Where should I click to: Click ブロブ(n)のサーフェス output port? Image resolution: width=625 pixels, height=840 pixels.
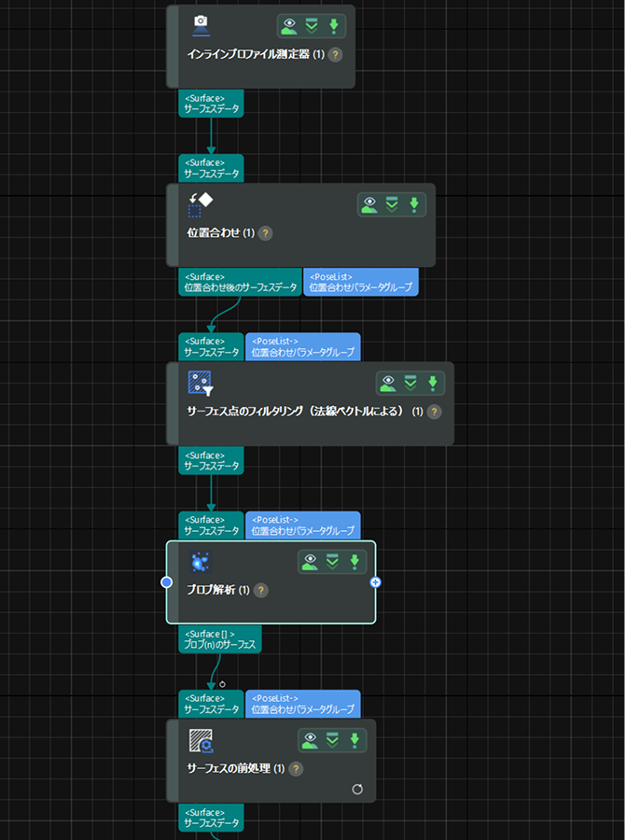pyautogui.click(x=220, y=639)
